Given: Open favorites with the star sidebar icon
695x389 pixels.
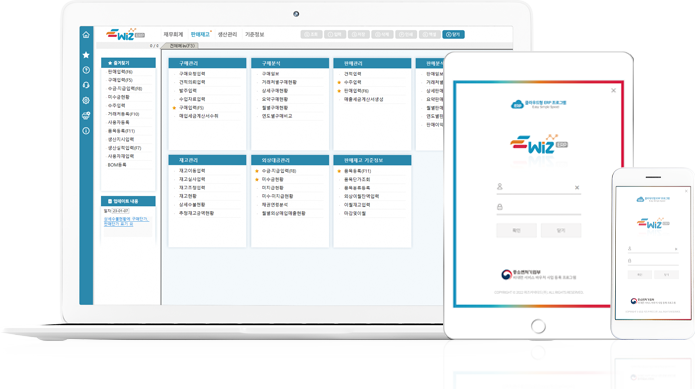Looking at the screenshot, I should point(86,55).
